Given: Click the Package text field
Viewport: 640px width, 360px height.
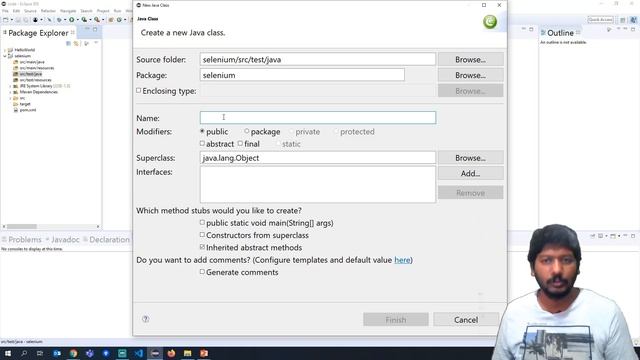Looking at the screenshot, I should click(302, 75).
